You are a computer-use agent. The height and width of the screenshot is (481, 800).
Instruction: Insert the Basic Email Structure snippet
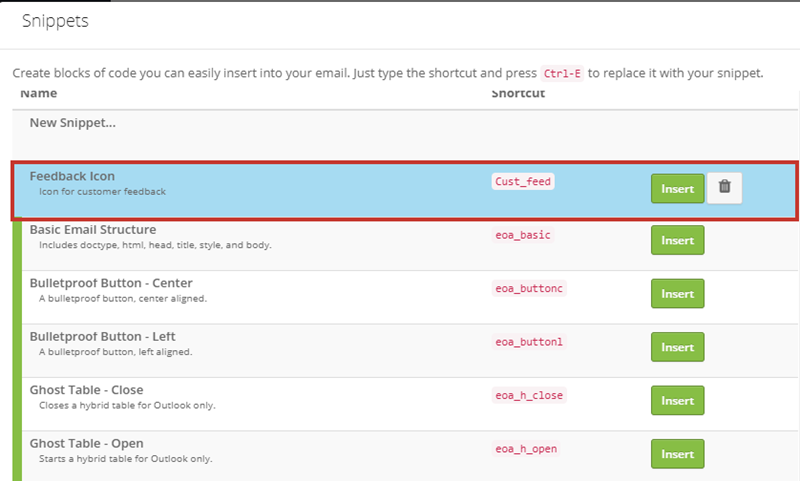pyautogui.click(x=678, y=240)
